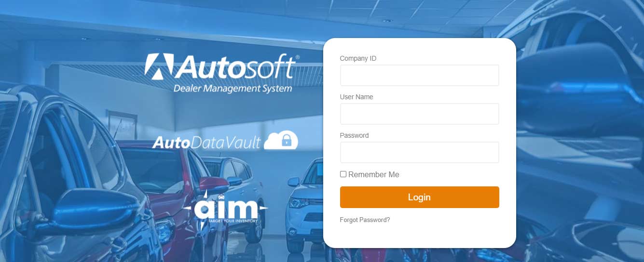The image size is (644, 262).
Task: Click the User Name label text
Action: (x=356, y=97)
